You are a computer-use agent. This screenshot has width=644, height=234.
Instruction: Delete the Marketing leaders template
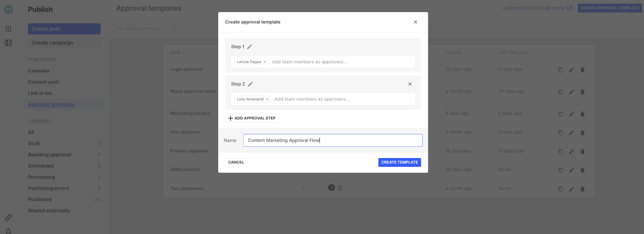(x=582, y=114)
